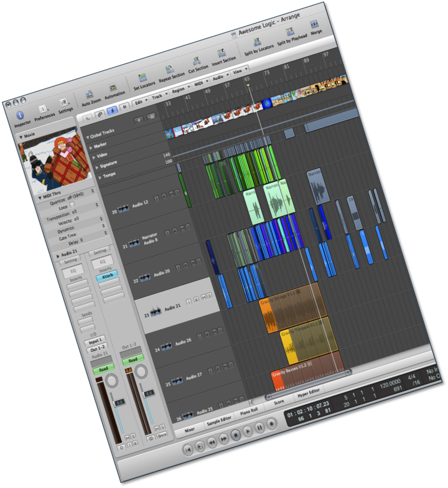Click the Set Locators icon
Image resolution: width=448 pixels, height=488 pixels.
pos(142,78)
